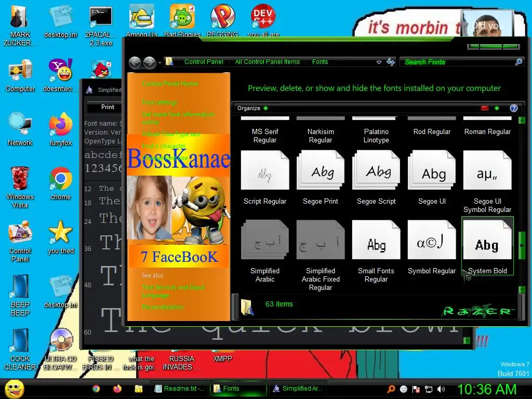The height and width of the screenshot is (399, 532).
Task: Click the MS Serif Regular label
Action: (264, 136)
